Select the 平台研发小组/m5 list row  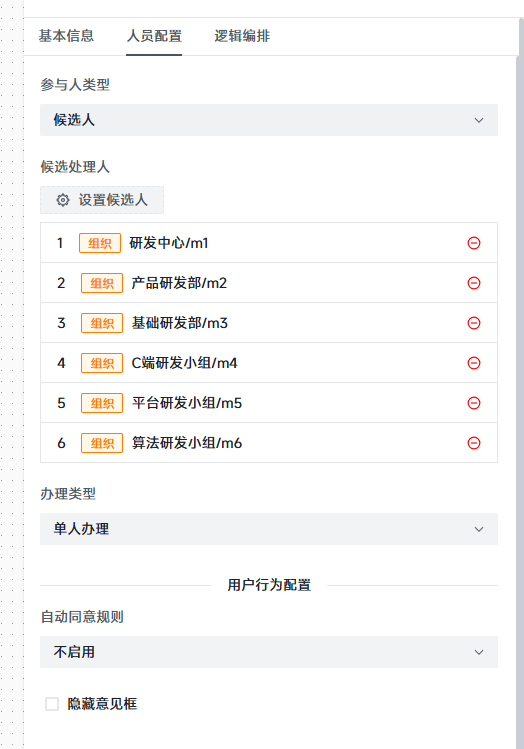point(269,403)
